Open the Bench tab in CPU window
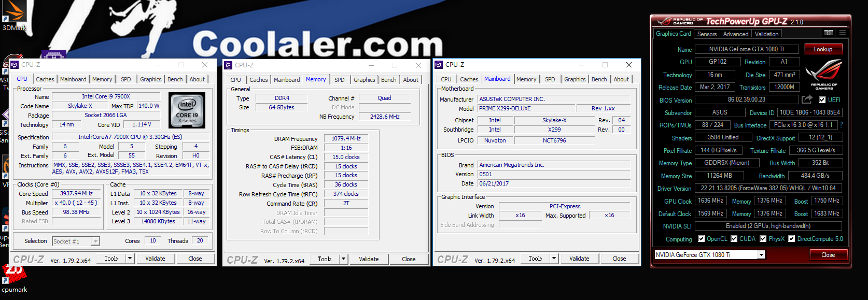Screen dimensions: 868x300 coord(175,79)
